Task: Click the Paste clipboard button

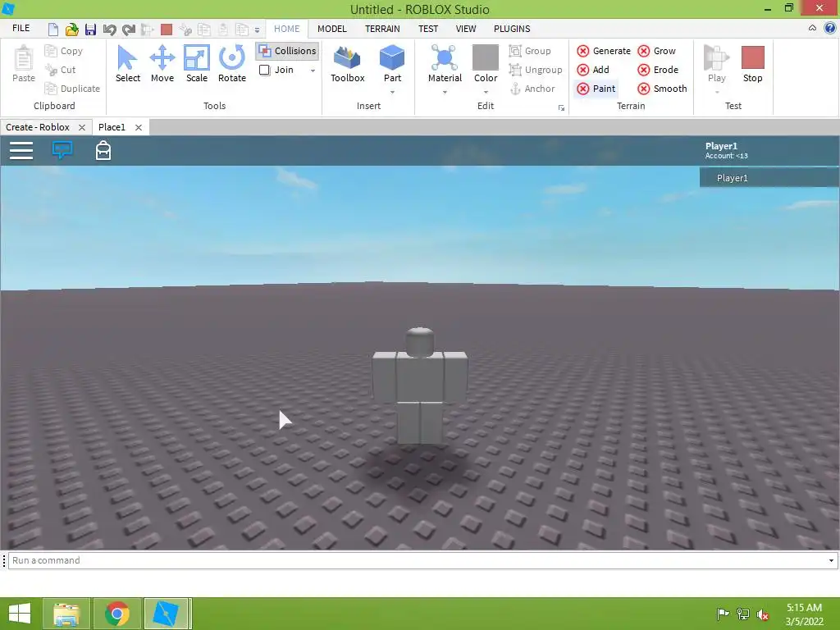Action: pos(24,64)
